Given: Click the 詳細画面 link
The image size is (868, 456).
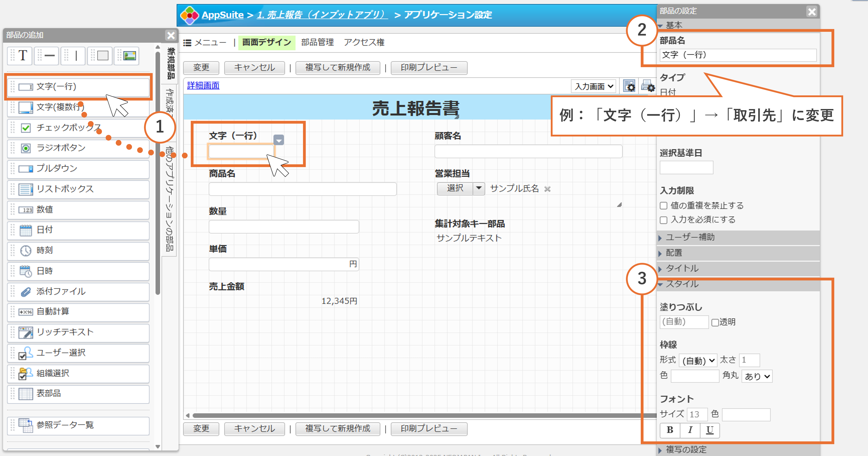Looking at the screenshot, I should click(x=203, y=86).
